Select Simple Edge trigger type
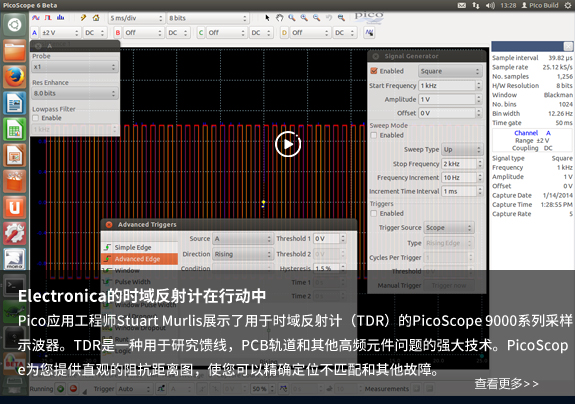575x404 pixels. click(140, 247)
